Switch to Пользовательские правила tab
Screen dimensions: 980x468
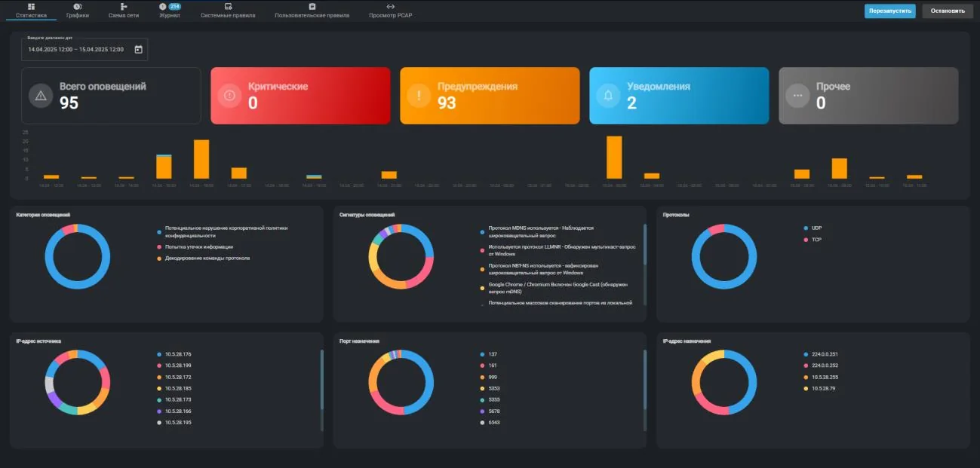[312, 11]
